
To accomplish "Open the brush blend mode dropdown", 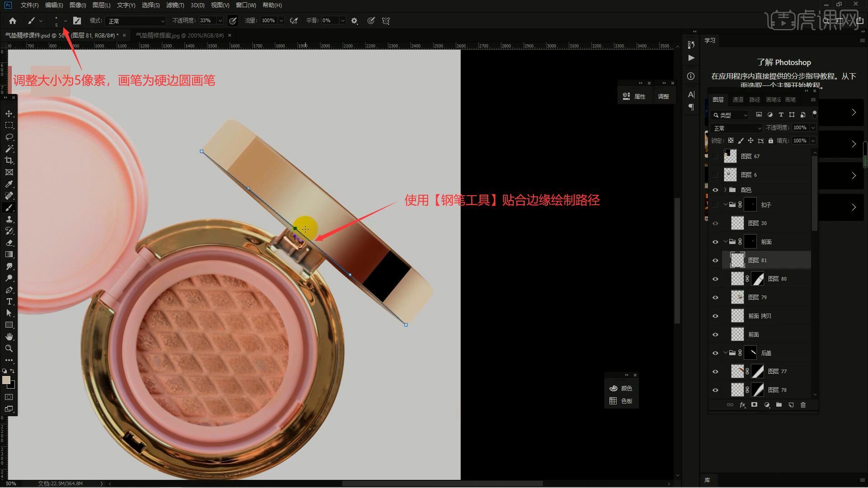I will point(136,21).
